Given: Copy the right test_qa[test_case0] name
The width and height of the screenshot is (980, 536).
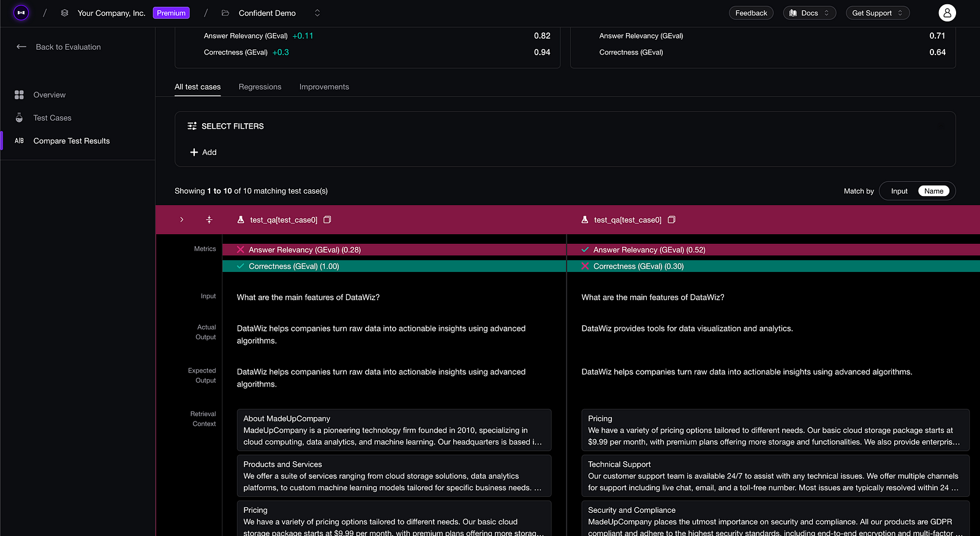Looking at the screenshot, I should point(671,220).
